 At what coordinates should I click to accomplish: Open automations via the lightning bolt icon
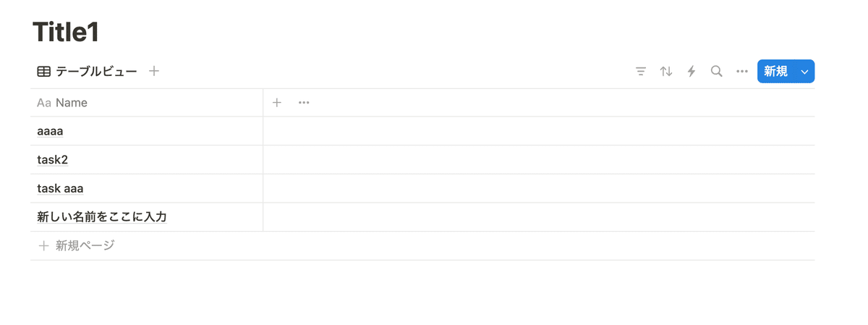(x=692, y=72)
